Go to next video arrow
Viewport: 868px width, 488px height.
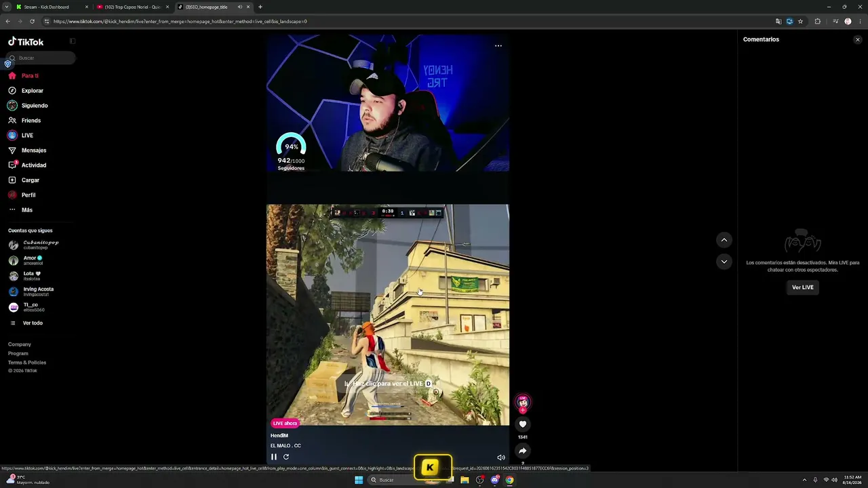724,262
